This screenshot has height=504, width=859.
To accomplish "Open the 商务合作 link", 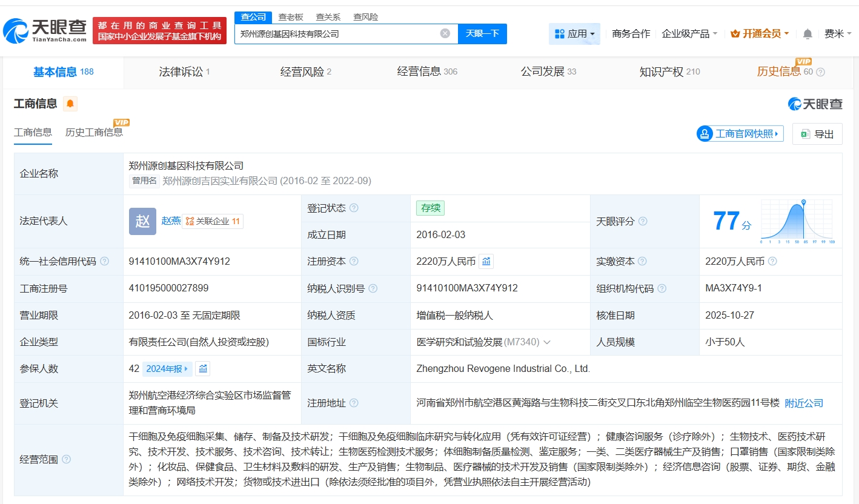I will point(631,34).
